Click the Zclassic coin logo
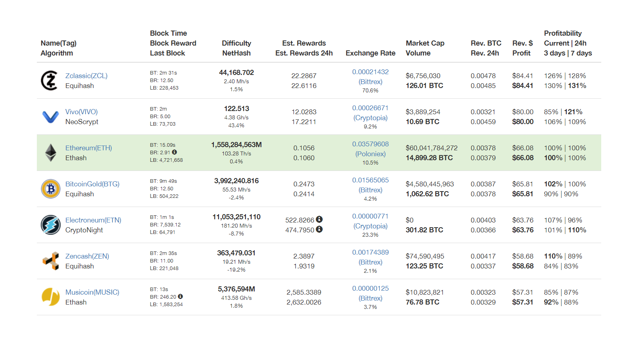 point(50,80)
